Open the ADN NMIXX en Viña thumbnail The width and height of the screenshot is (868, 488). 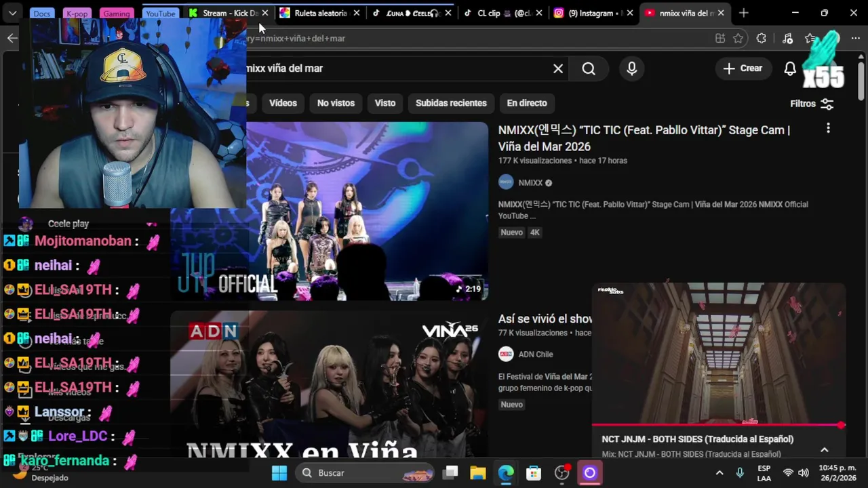point(329,384)
